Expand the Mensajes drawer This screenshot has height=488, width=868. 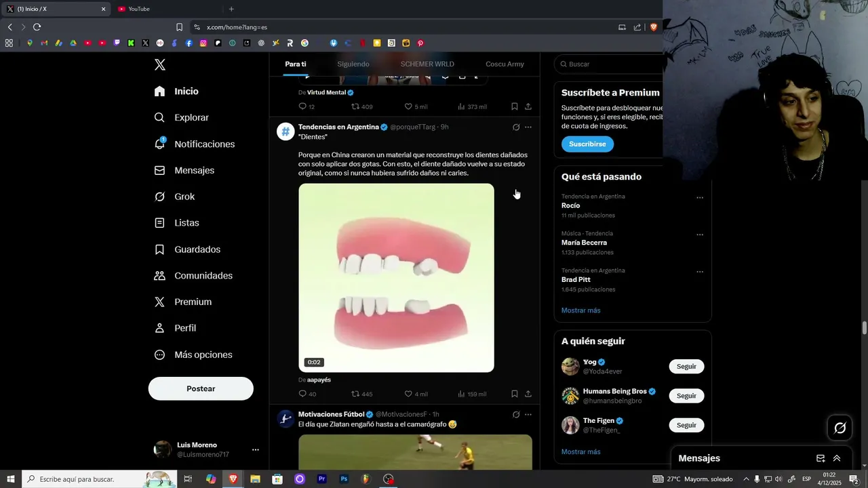pyautogui.click(x=837, y=459)
